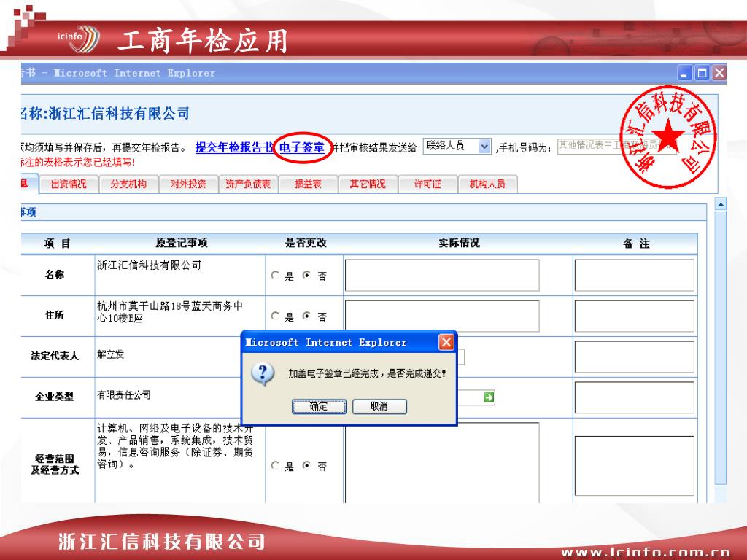Viewport: 747px width, 560px height.
Task: Select 是 radio for 住所 row
Action: coord(275,316)
